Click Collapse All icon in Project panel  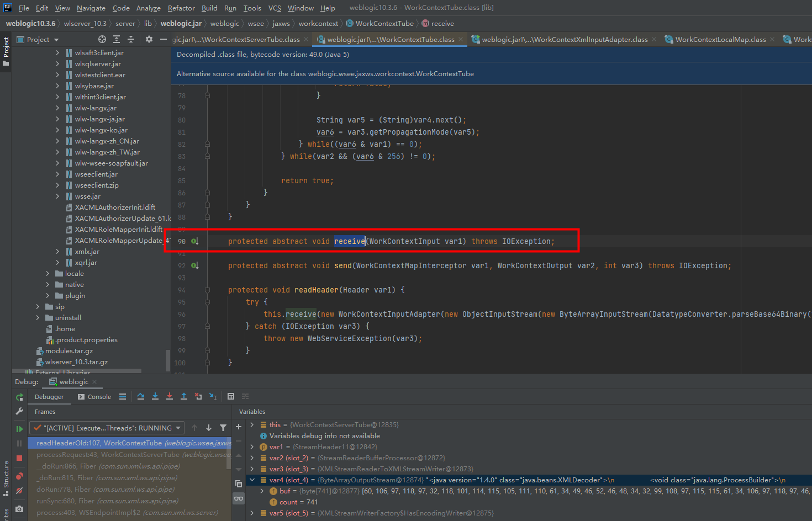(x=131, y=39)
